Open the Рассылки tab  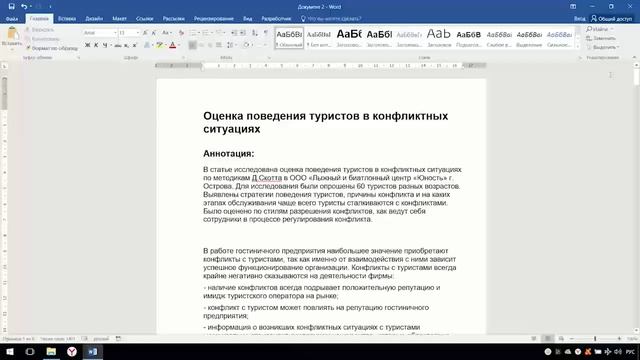coord(173,19)
